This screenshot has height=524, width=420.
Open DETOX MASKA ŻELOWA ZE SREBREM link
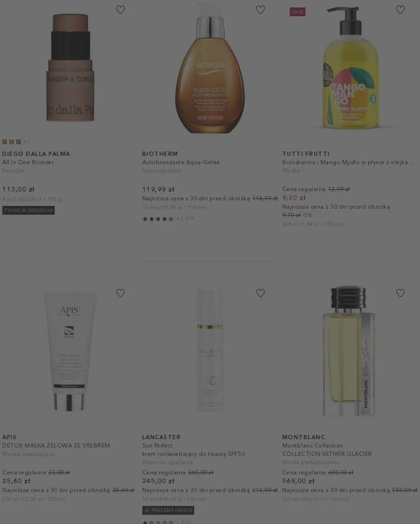[x=56, y=446]
